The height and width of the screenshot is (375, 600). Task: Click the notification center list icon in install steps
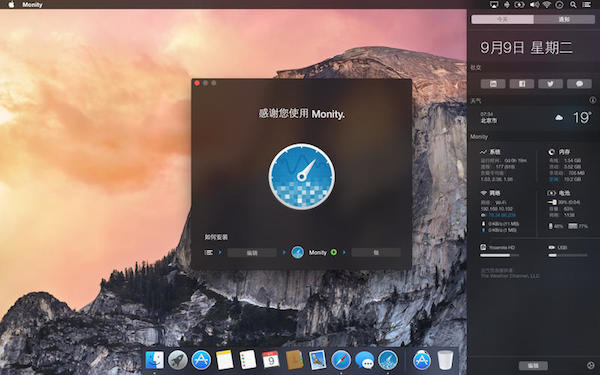(209, 252)
